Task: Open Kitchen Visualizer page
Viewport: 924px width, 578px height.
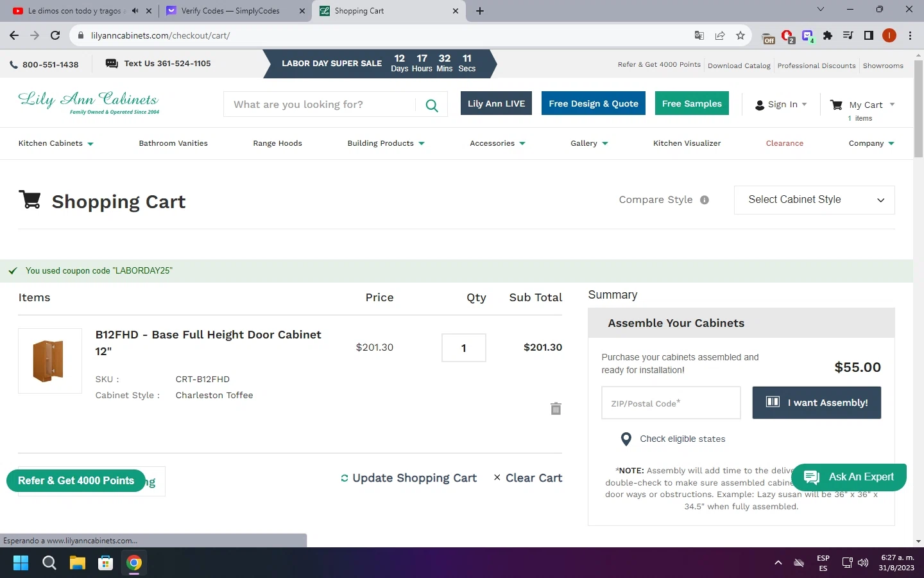Action: tap(687, 143)
